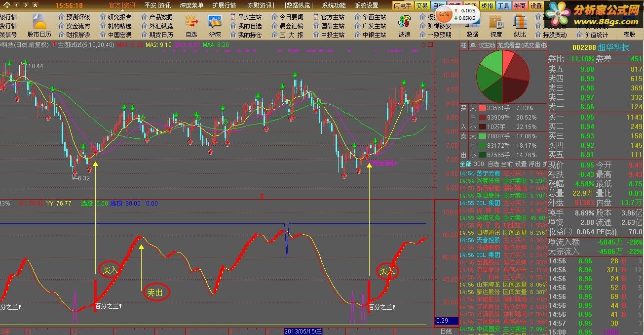Click the TCL 集团 14:55 ticker row
The height and width of the screenshot is (335, 644).
click(x=503, y=203)
